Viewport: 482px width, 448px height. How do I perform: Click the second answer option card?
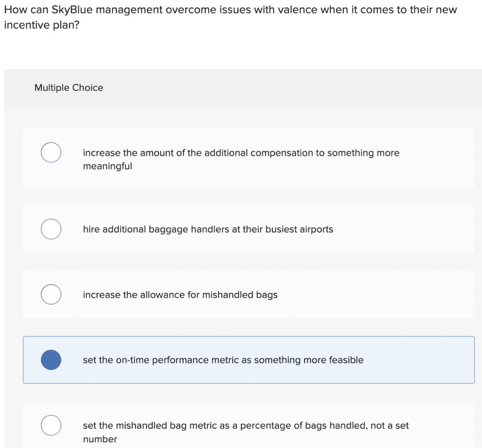coord(249,229)
